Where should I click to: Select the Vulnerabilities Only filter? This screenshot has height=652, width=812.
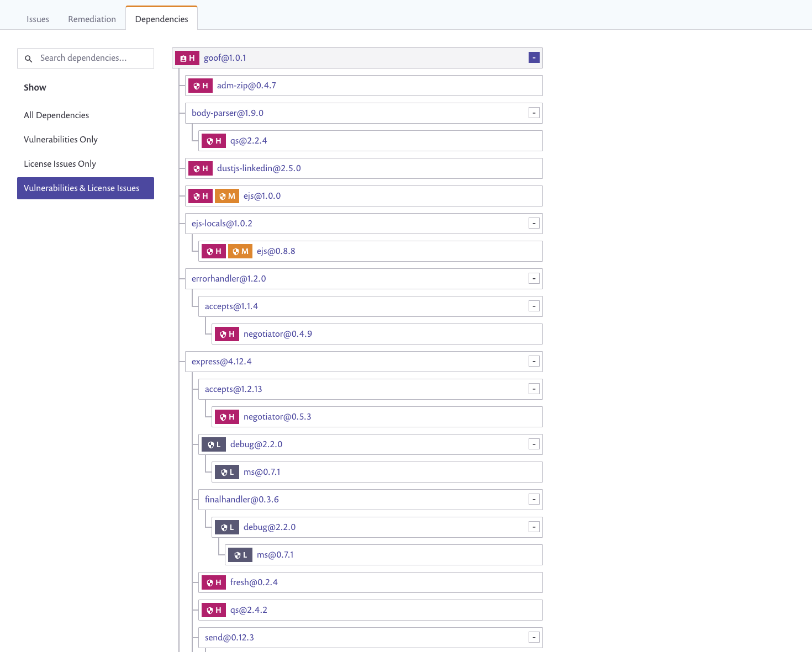point(60,139)
